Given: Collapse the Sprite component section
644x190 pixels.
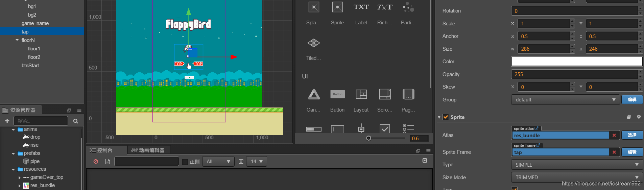Looking at the screenshot, I should 439,117.
